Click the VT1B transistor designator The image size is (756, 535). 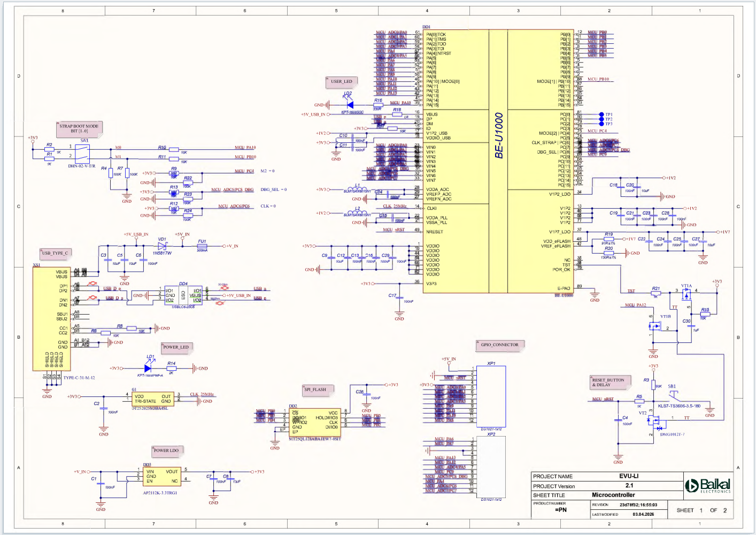665,317
